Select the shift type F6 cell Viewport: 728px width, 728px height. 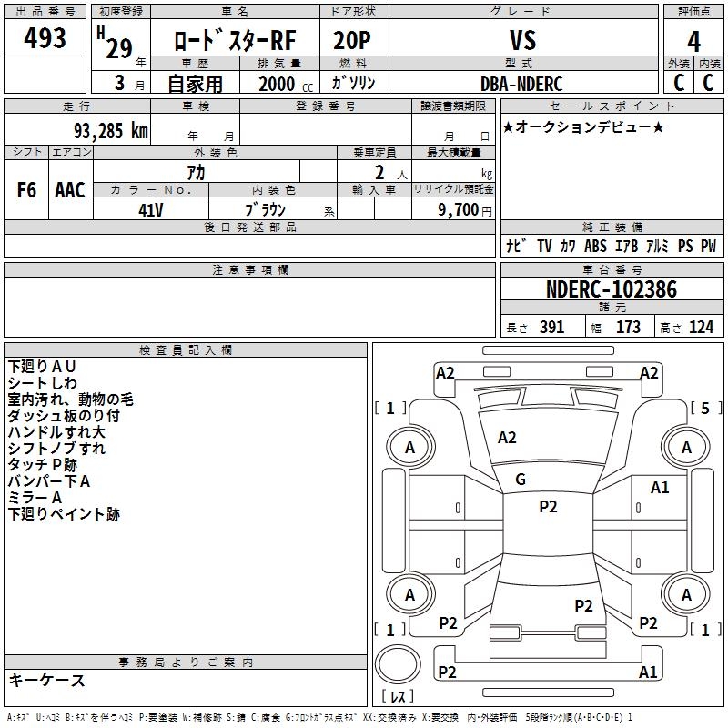(x=27, y=190)
